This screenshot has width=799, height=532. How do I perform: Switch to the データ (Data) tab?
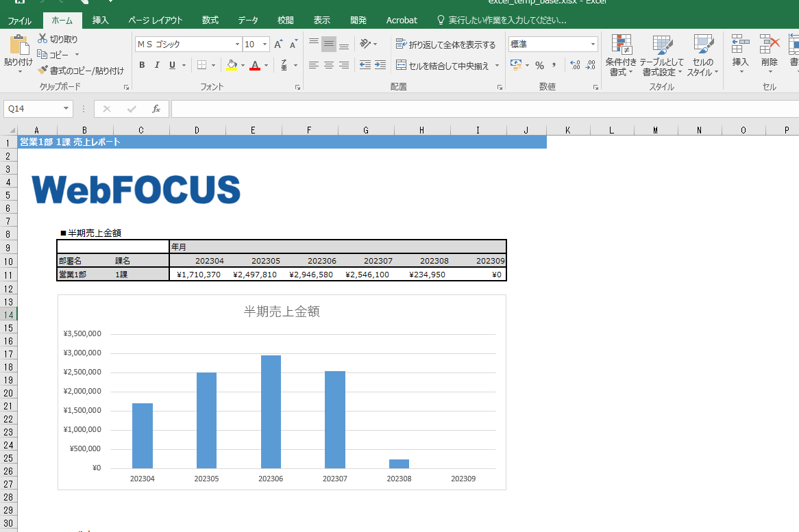coord(248,21)
